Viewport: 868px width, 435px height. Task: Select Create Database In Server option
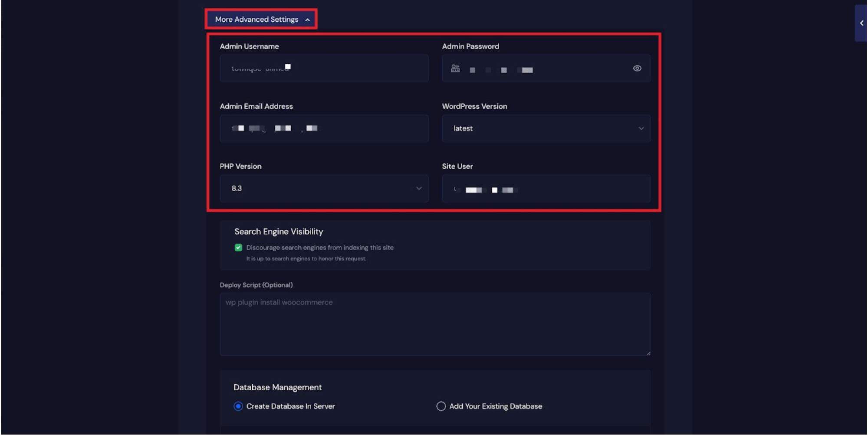(237, 406)
